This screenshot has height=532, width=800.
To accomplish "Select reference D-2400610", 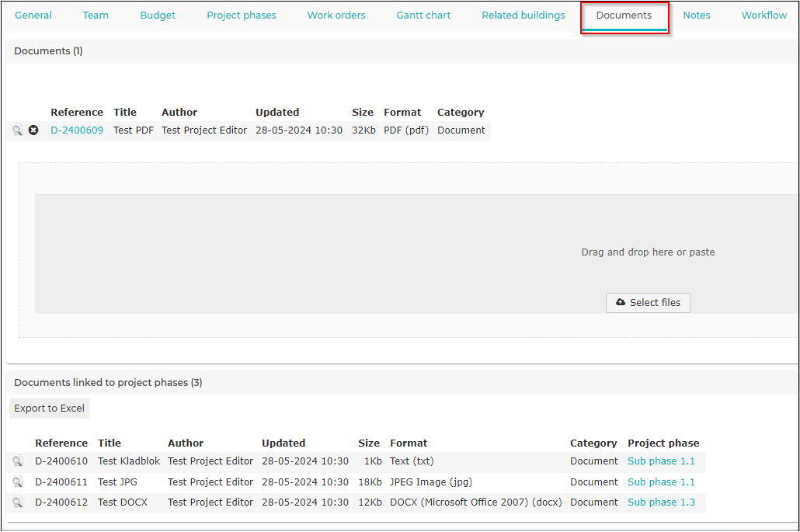I will (x=61, y=461).
